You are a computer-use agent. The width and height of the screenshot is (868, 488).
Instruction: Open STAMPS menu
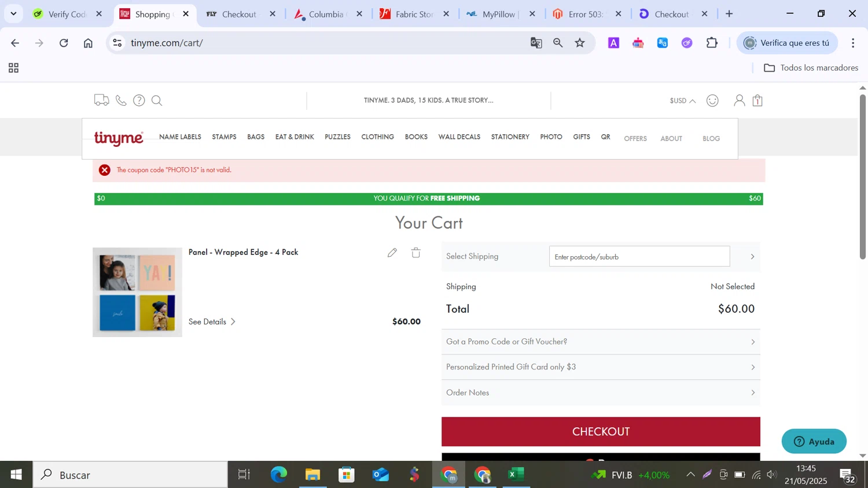tap(224, 137)
